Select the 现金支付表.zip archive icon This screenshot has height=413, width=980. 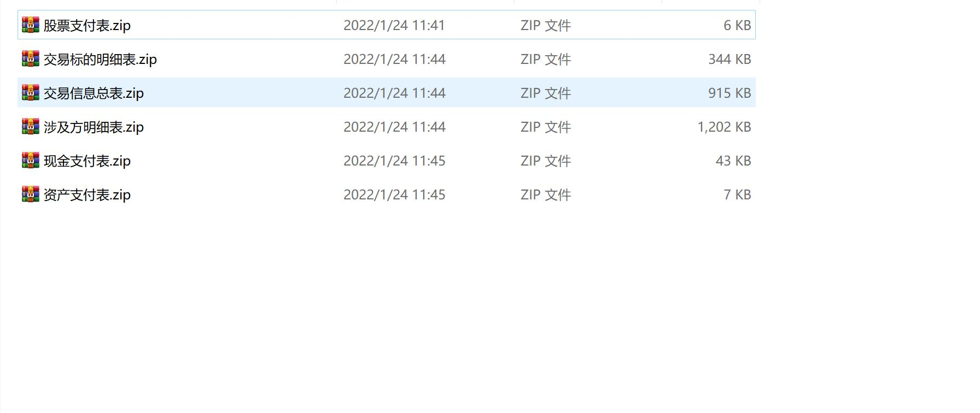tap(31, 160)
